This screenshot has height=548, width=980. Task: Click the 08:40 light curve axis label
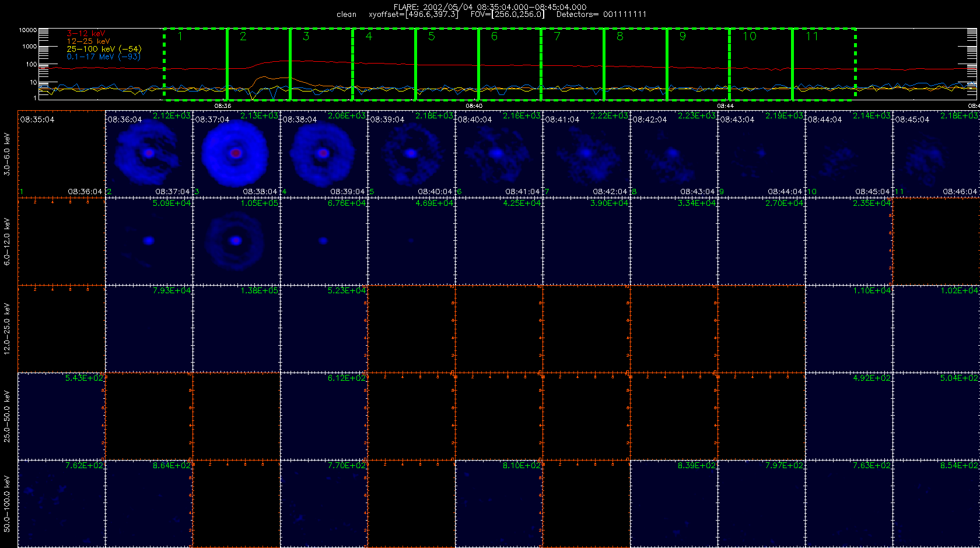tap(474, 106)
